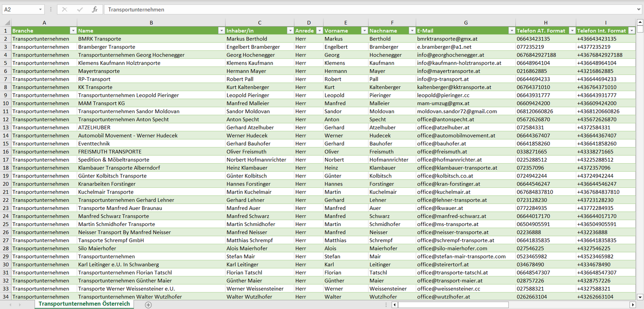Click the Cancel X icon in formula bar
Image resolution: width=644 pixels, height=309 pixels.
pos(65,9)
